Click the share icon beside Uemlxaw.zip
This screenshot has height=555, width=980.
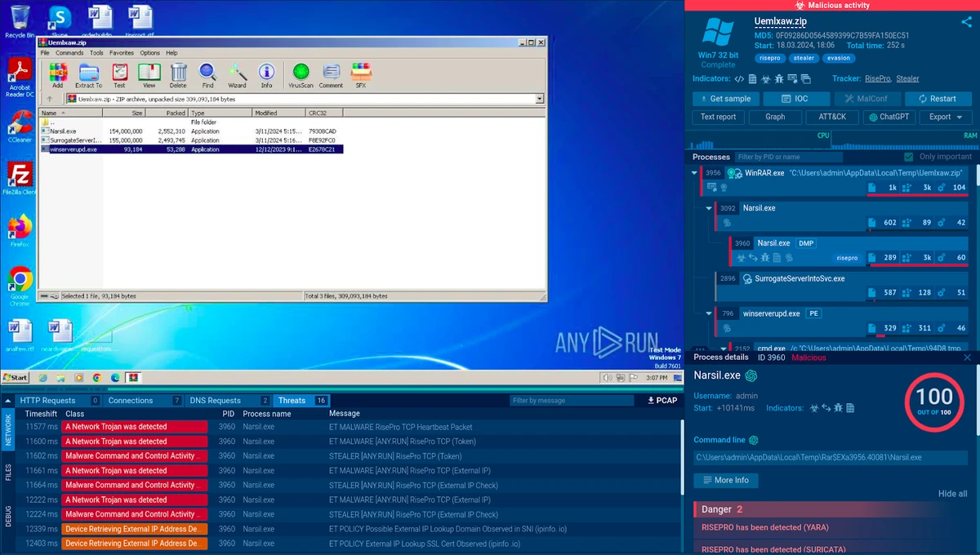pos(967,22)
